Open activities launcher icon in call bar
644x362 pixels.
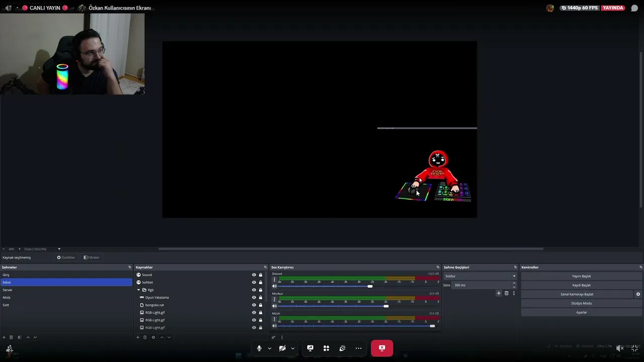pyautogui.click(x=326, y=348)
